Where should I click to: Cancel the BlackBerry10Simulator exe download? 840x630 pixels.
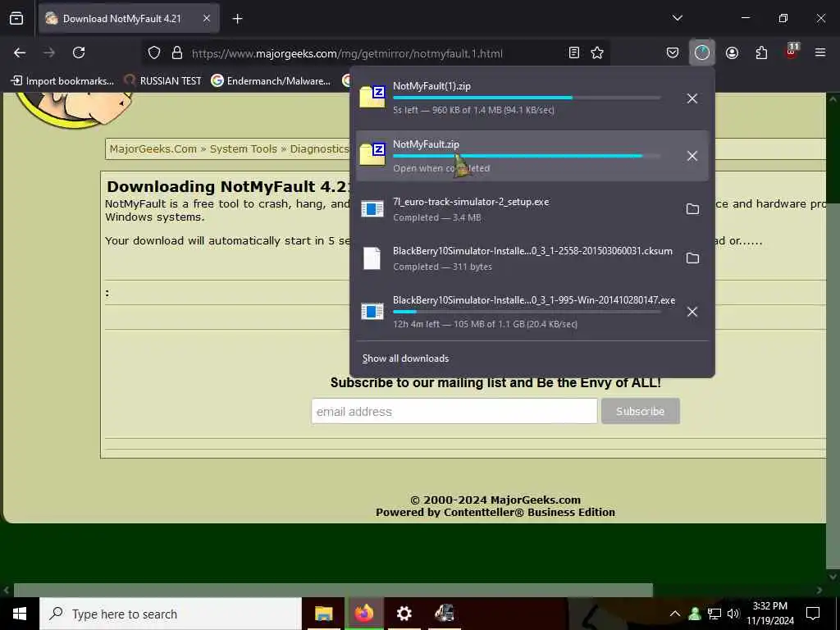(x=692, y=312)
